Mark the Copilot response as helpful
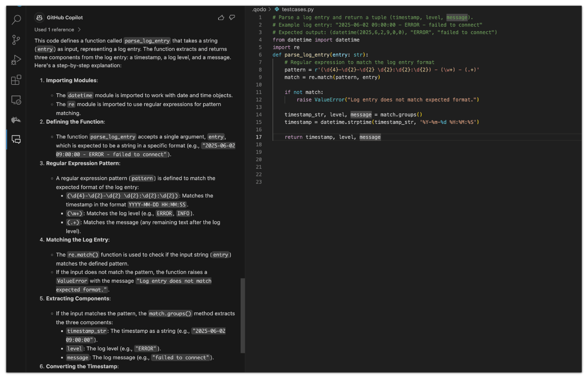Screen dimensions: 588x379 221,18
